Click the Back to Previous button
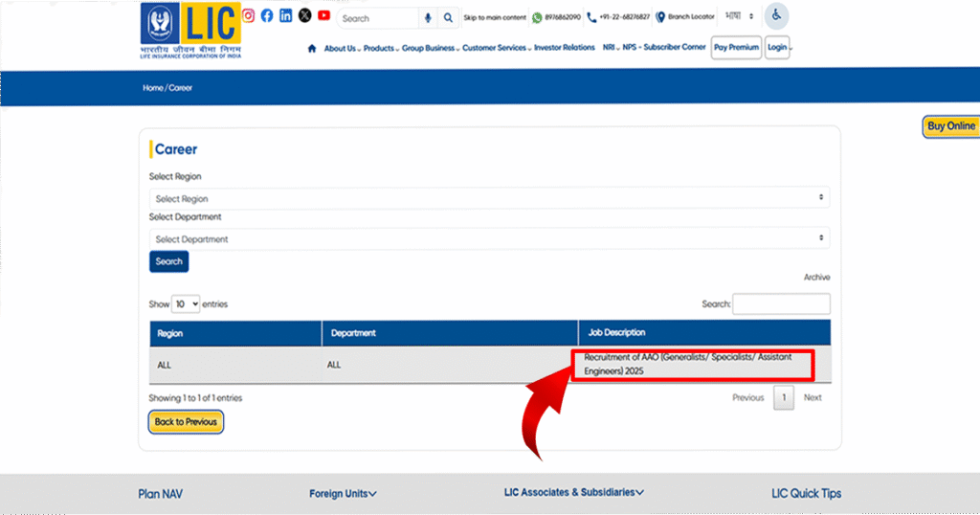 point(186,421)
